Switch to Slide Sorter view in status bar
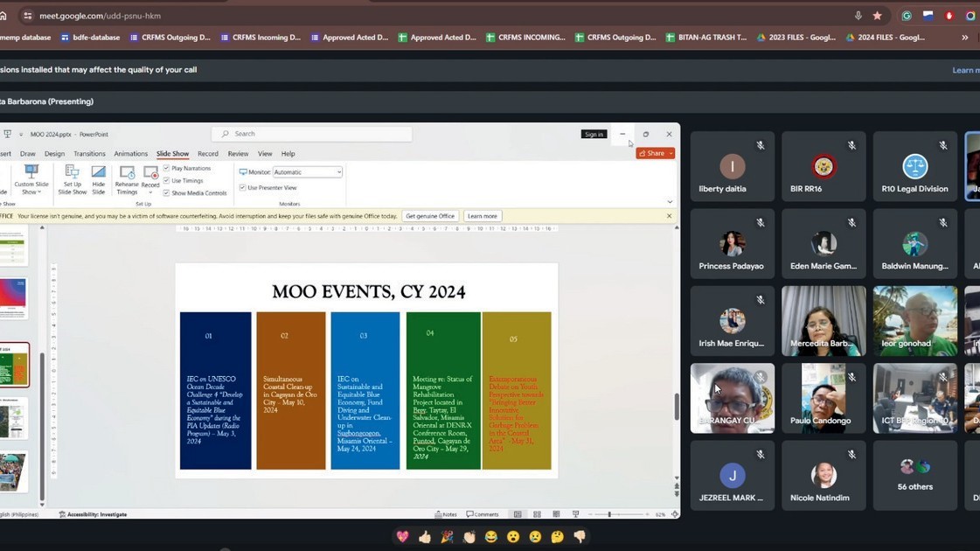Image resolution: width=980 pixels, height=551 pixels. point(537,514)
